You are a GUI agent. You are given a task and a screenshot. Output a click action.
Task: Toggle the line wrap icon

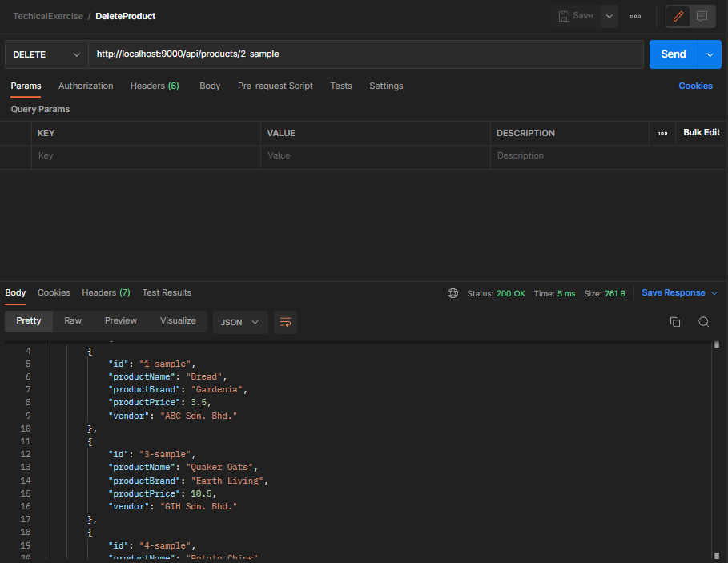tap(286, 322)
